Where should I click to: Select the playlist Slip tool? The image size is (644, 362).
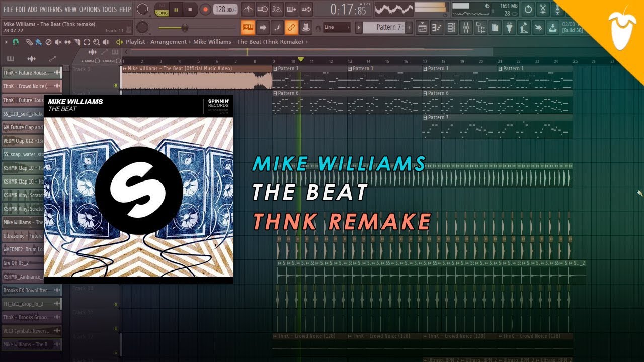click(x=68, y=42)
